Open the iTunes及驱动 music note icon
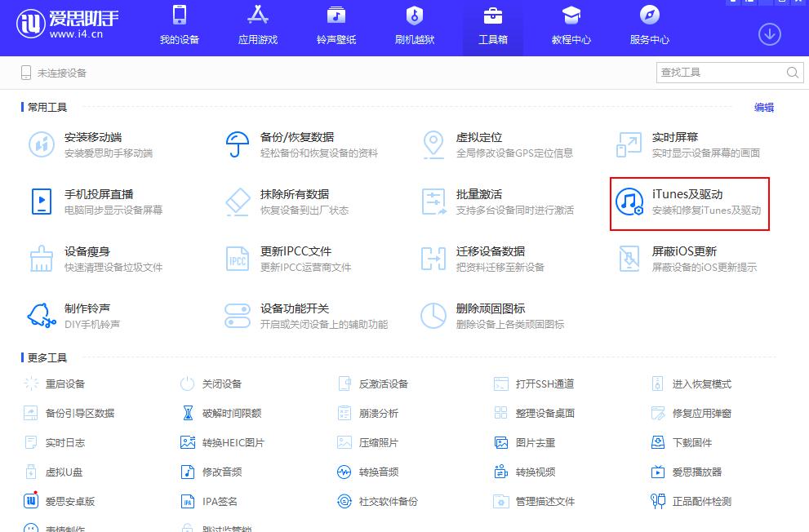This screenshot has height=532, width=809. pyautogui.click(x=629, y=202)
